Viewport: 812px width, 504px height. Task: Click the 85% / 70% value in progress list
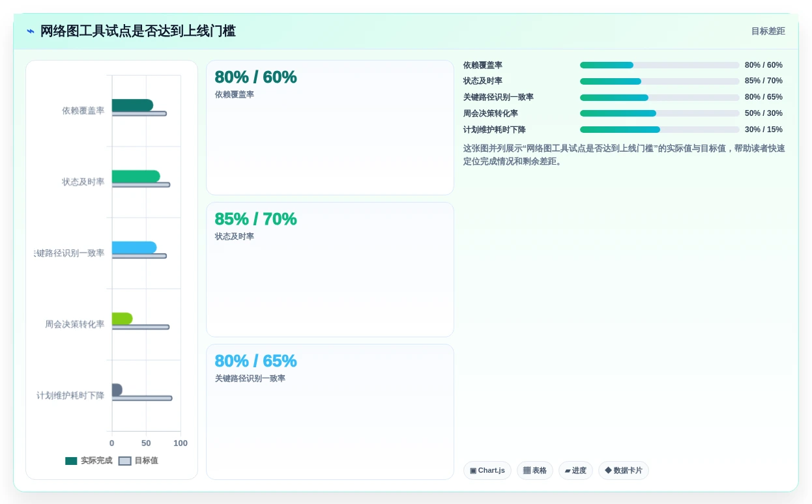coord(764,81)
